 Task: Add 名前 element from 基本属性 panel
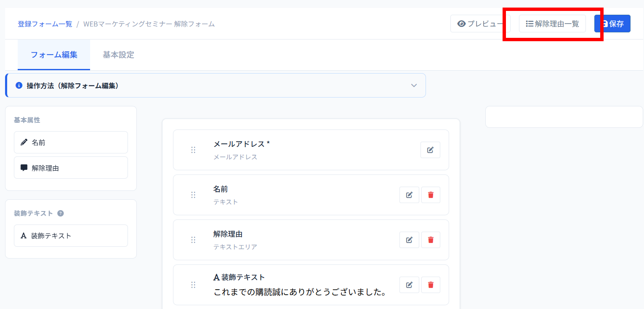(x=71, y=143)
